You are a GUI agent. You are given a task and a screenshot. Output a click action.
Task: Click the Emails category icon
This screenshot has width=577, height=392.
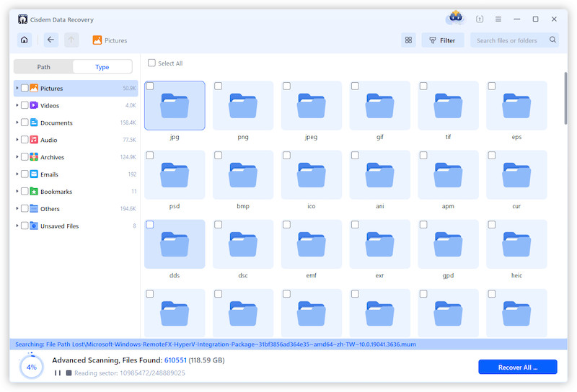point(34,174)
